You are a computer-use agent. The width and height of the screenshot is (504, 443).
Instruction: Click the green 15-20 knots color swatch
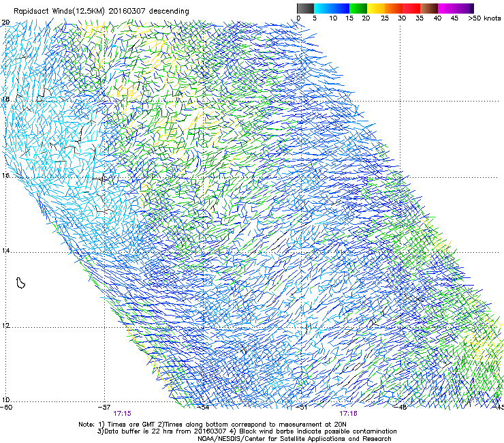pos(358,8)
